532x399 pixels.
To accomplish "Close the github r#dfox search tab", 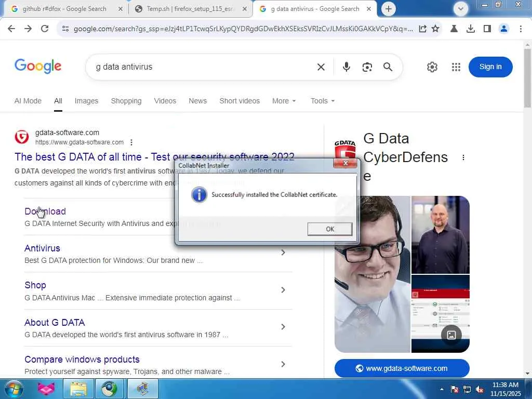I will (x=120, y=9).
